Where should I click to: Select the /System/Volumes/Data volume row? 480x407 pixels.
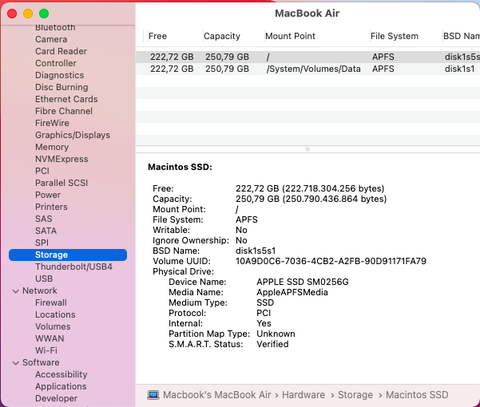pos(308,69)
